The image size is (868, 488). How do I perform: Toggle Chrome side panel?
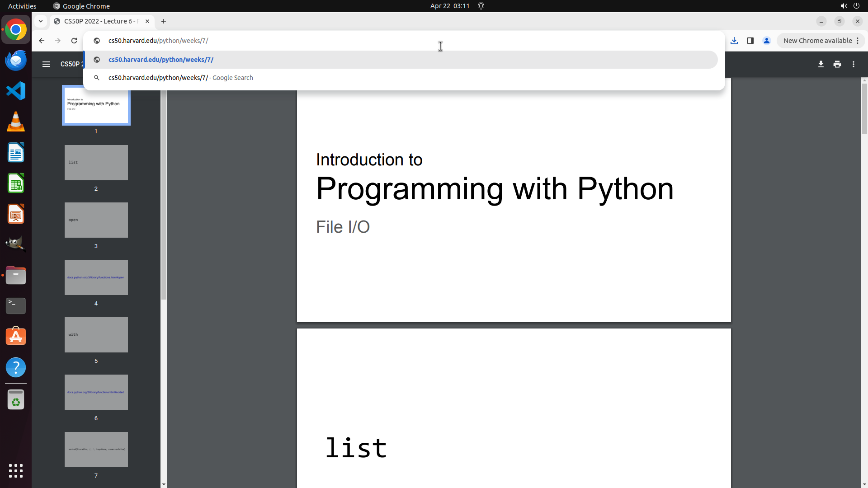(750, 41)
